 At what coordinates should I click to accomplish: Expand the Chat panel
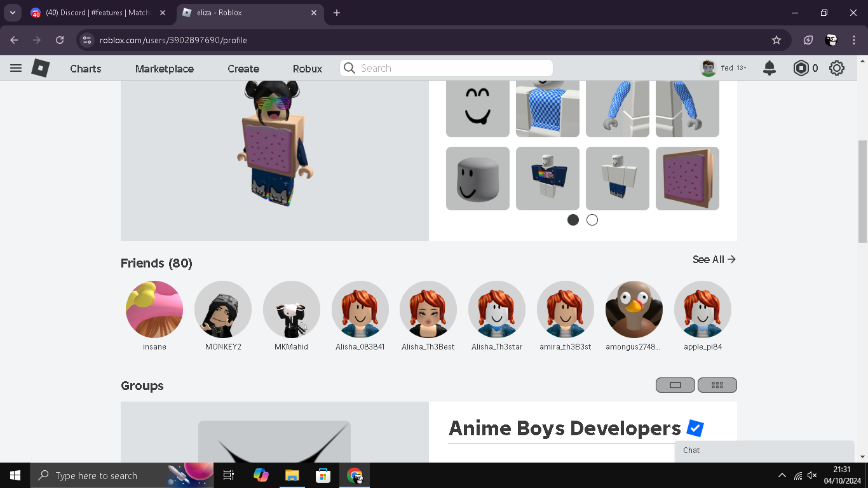pyautogui.click(x=764, y=451)
